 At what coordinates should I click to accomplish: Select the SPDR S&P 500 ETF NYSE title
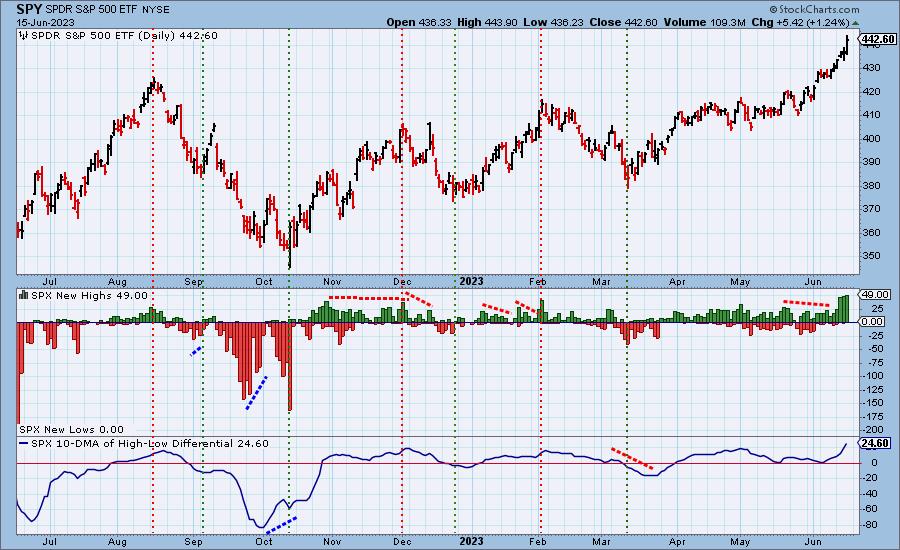coord(107,10)
